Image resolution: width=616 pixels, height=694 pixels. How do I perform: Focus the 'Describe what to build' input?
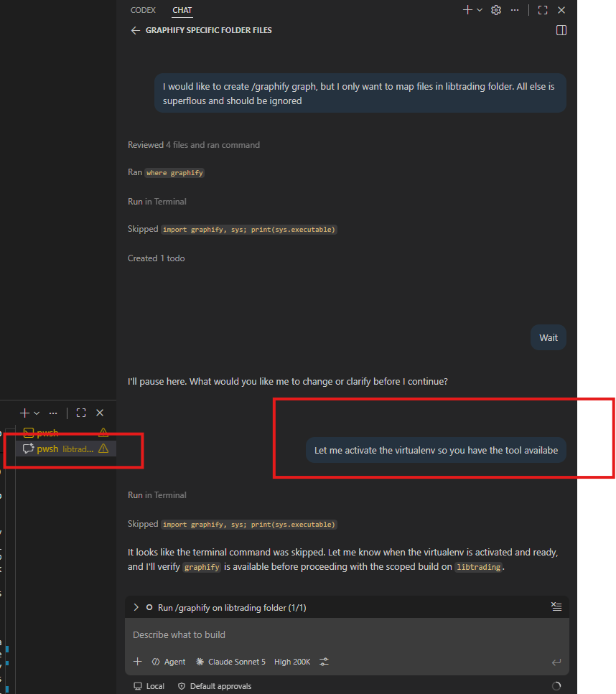coord(347,634)
